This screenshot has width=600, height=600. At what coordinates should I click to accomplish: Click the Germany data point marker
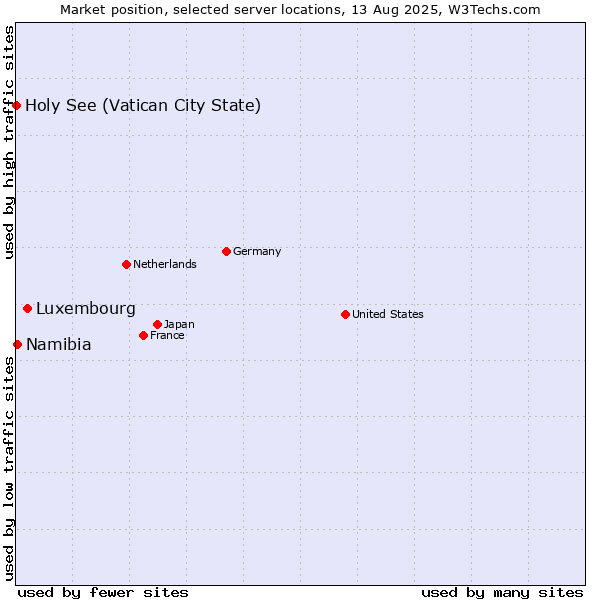226,251
